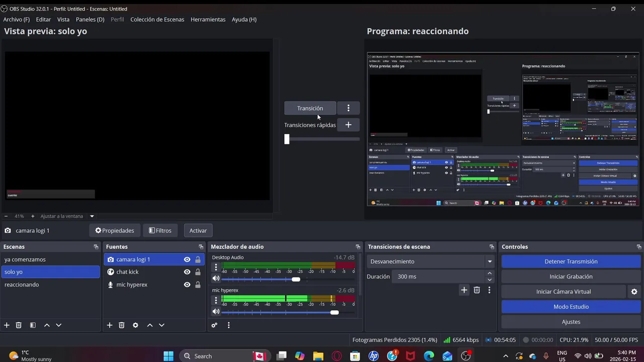This screenshot has width=644, height=362.
Task: Click Detener Transmisión button
Action: tap(571, 261)
